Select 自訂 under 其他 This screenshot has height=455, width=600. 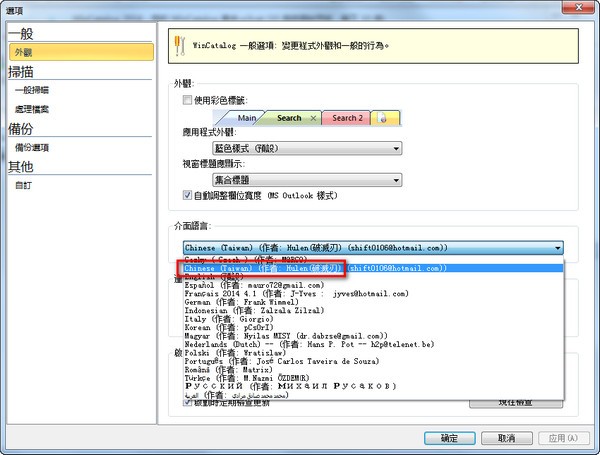tap(22, 185)
